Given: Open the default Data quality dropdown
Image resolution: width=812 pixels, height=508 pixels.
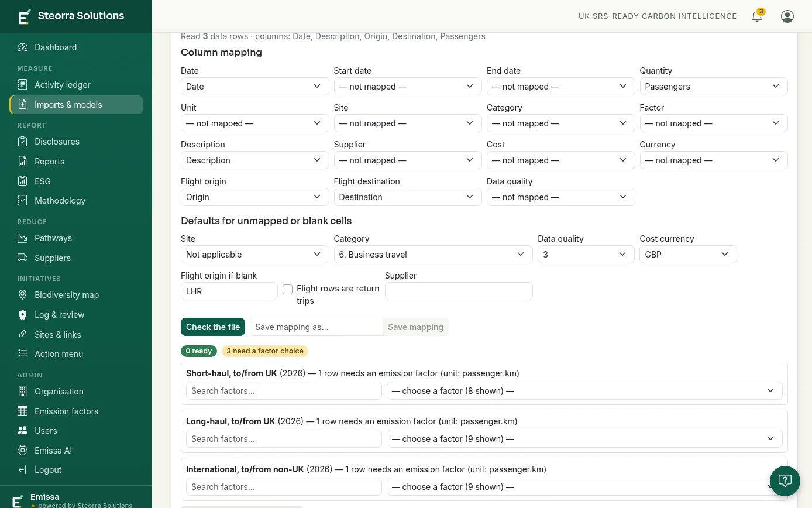Looking at the screenshot, I should pos(586,255).
